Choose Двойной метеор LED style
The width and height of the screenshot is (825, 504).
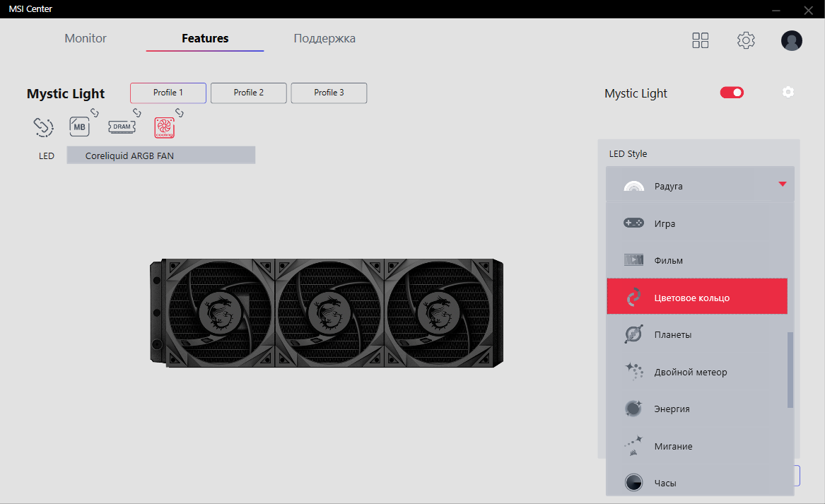pyautogui.click(x=696, y=371)
